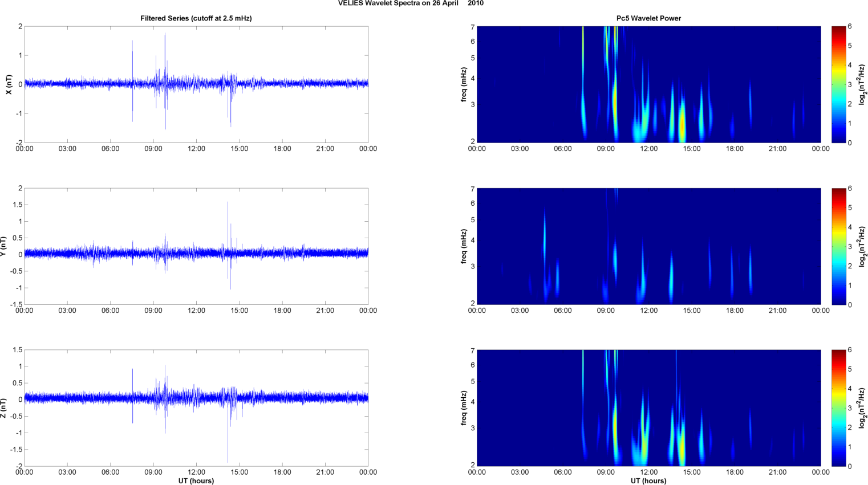Click the middle spectrogram's color scale bar
Screen dimensions: 868x485
tap(838, 246)
